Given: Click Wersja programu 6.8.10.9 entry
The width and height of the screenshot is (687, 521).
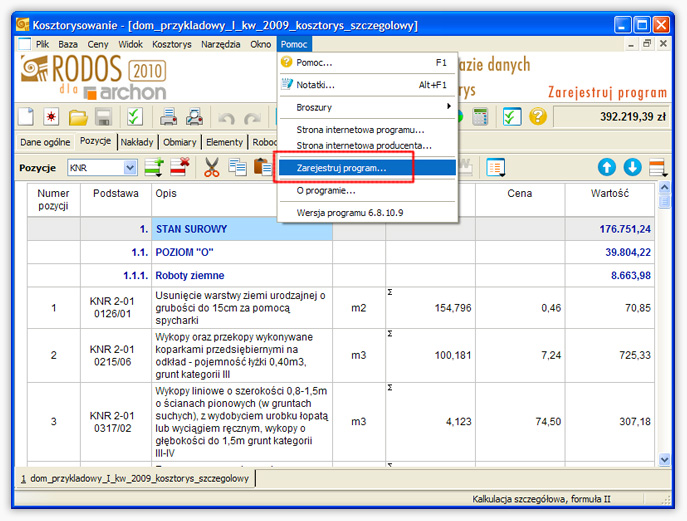Looking at the screenshot, I should [x=367, y=213].
